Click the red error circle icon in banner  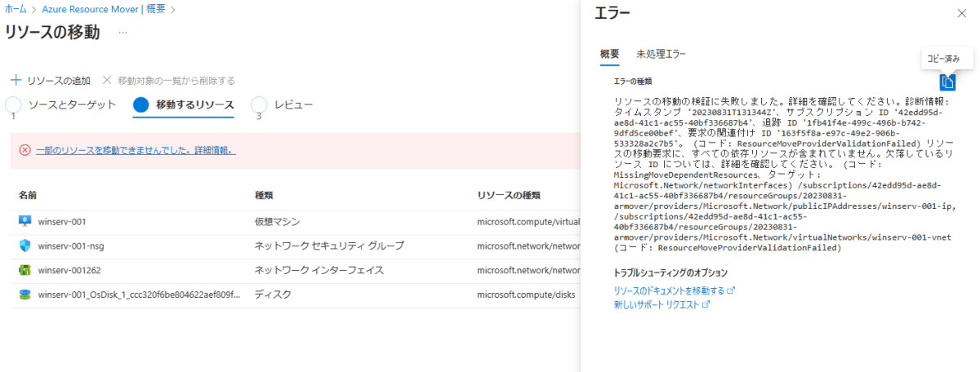[24, 150]
